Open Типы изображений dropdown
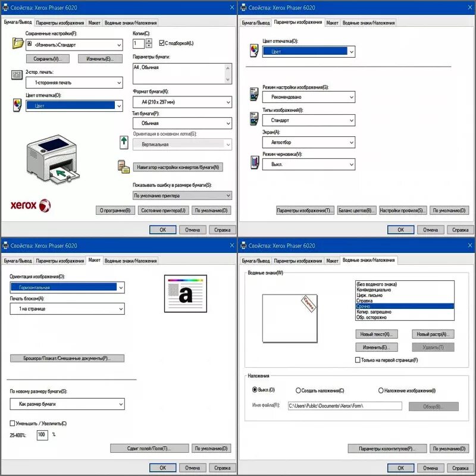This screenshot has width=476, height=476. (309, 120)
